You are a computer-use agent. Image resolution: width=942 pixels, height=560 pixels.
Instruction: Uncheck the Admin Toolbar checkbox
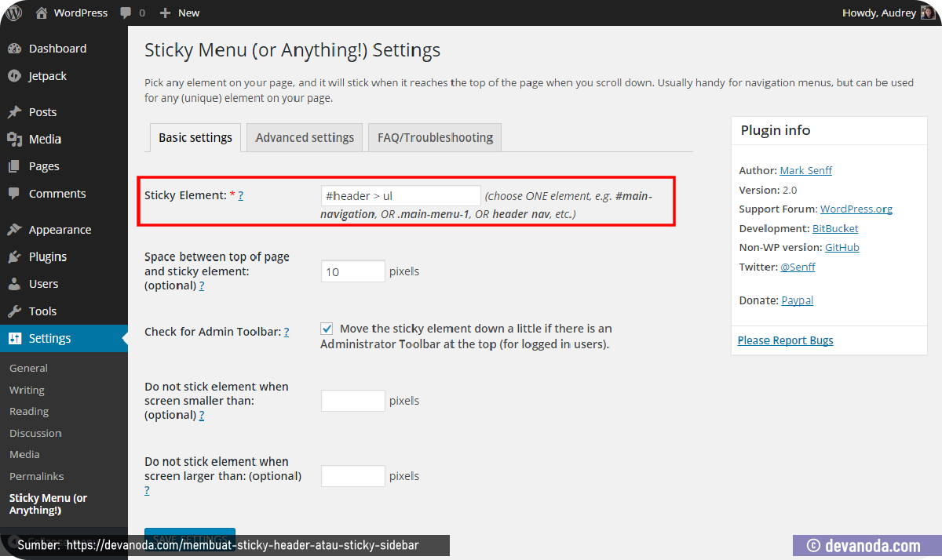327,329
